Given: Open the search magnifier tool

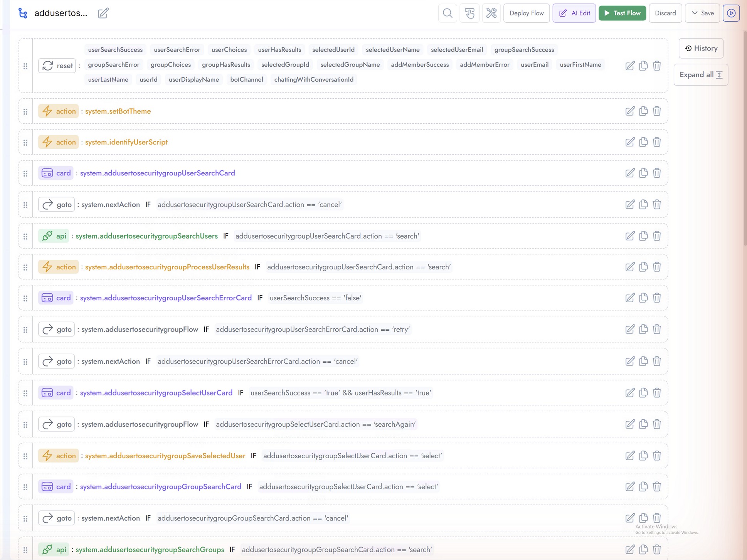Looking at the screenshot, I should click(x=448, y=13).
